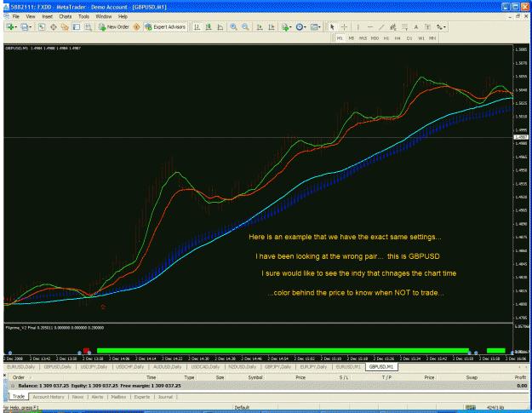Switch timeframe to W1

[421, 38]
